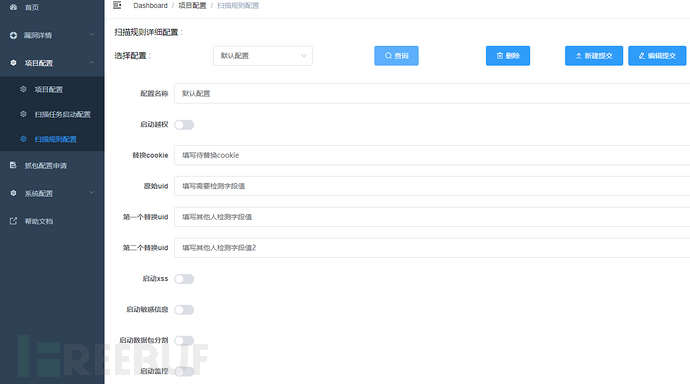Expand the 系统配置 sidebar menu chevron
Viewport: 690px width, 384px height.
coord(92,193)
